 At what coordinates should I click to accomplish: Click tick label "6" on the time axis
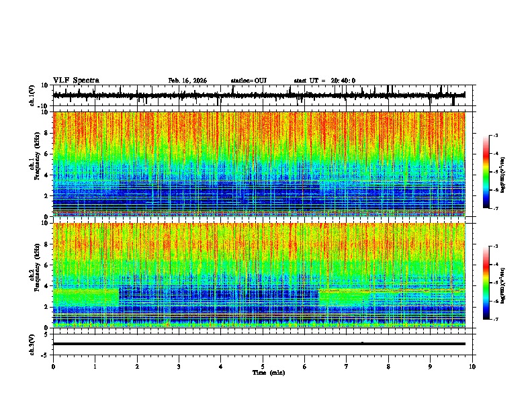pos(305,367)
